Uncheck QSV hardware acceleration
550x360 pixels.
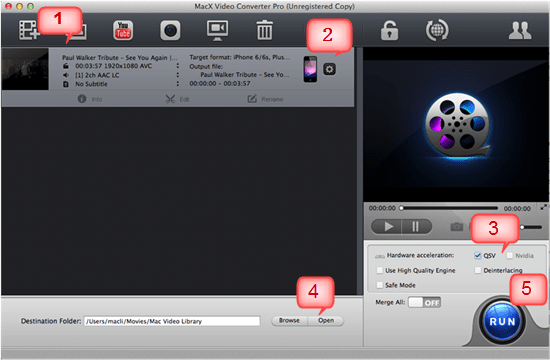[477, 255]
